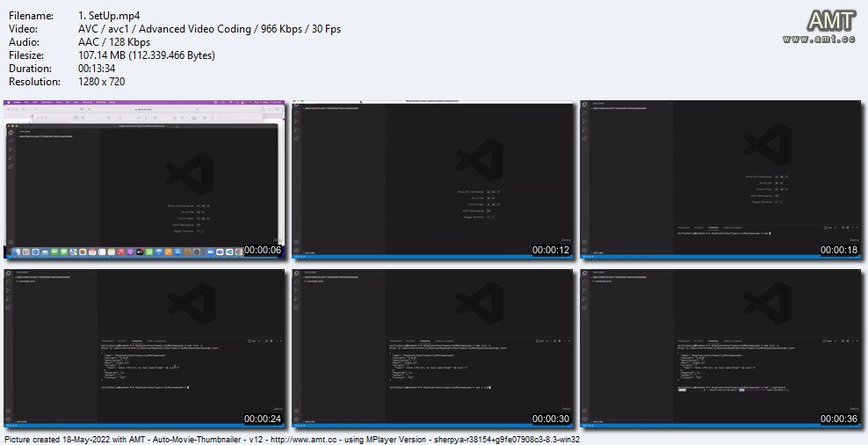
Task: Click the terminal panel in 00:00:24 frame
Action: click(x=192, y=381)
